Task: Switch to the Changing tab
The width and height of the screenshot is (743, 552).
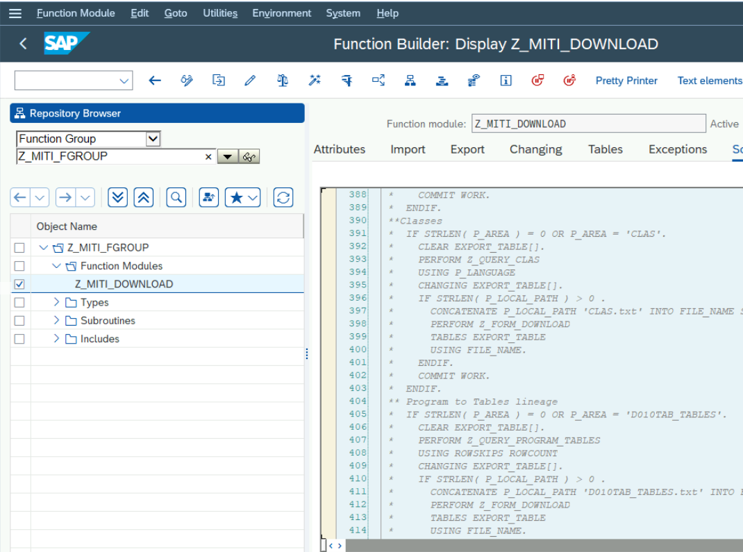Action: pyautogui.click(x=535, y=149)
